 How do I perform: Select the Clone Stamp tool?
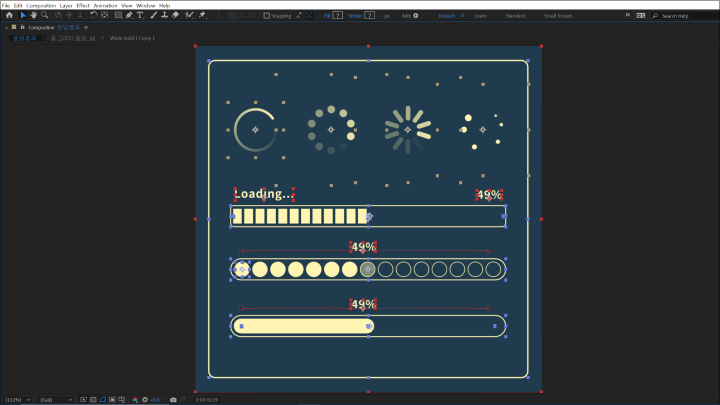point(164,15)
